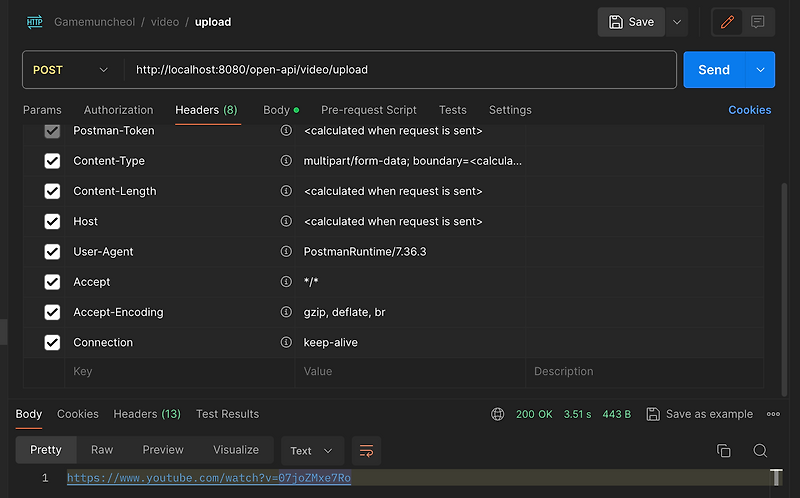800x498 pixels.
Task: Open the Pre-request Script tab
Action: [x=368, y=110]
